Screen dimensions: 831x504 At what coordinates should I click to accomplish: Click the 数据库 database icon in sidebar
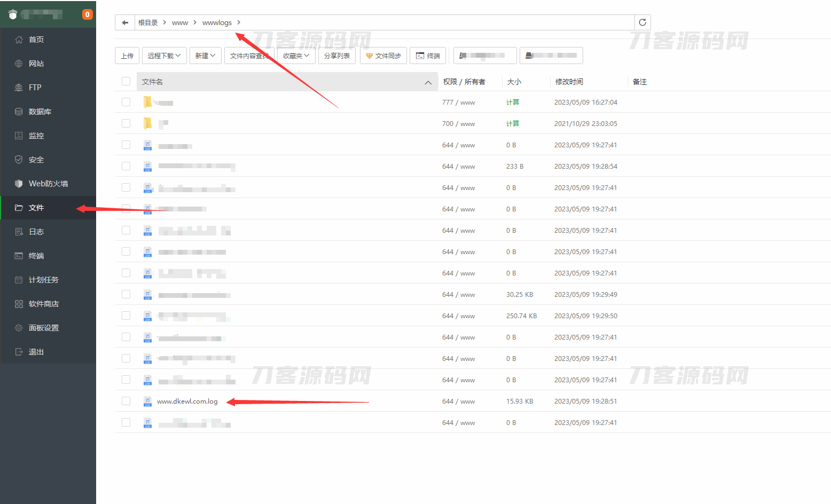point(19,112)
